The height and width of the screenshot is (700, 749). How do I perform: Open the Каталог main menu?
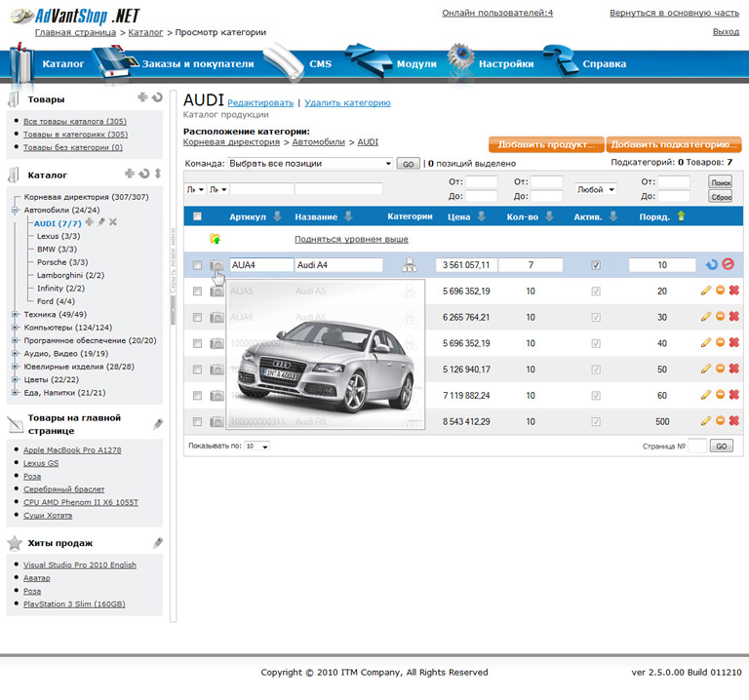(x=62, y=64)
